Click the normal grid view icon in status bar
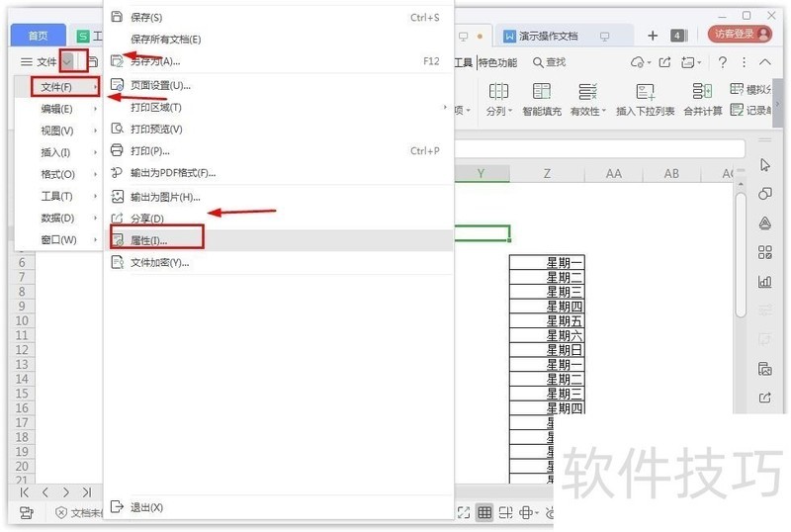The height and width of the screenshot is (532, 791). [x=484, y=513]
